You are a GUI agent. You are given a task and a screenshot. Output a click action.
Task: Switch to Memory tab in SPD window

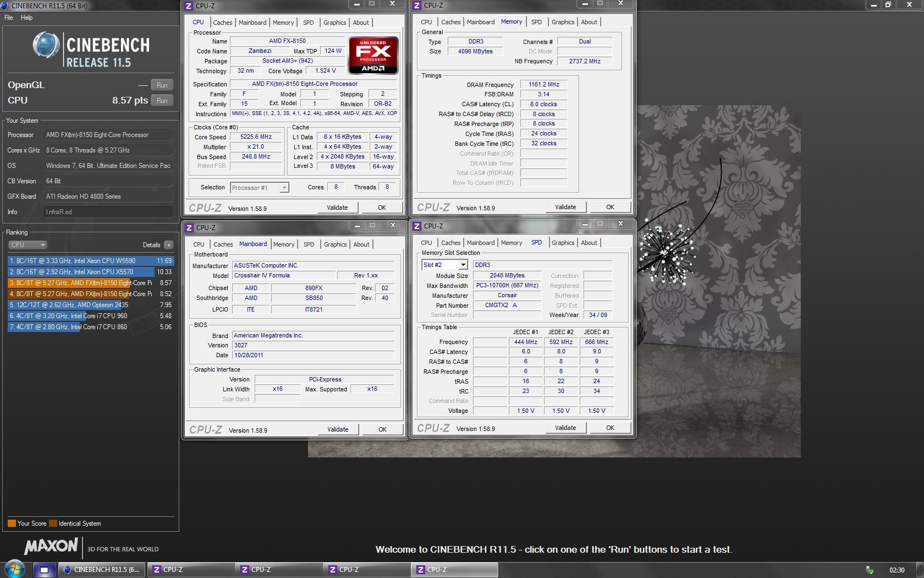tap(512, 243)
